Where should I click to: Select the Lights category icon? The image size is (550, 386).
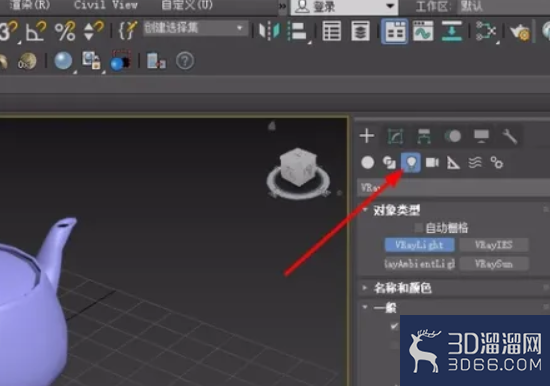point(411,162)
